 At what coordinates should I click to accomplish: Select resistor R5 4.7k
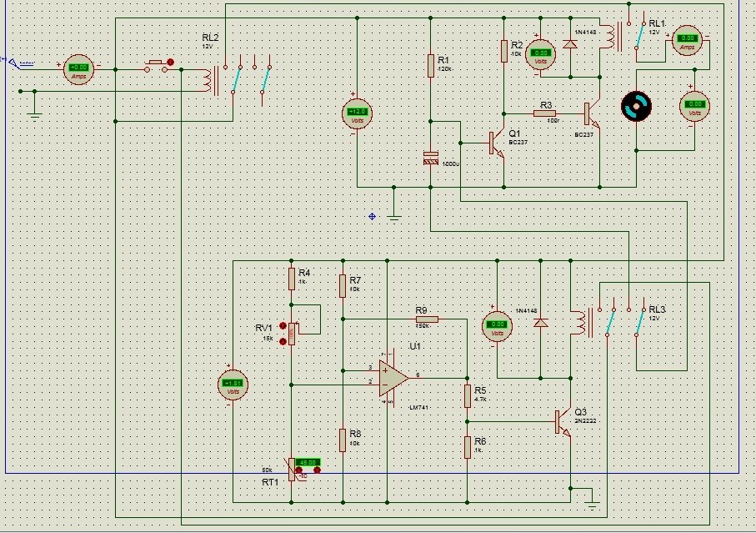468,396
